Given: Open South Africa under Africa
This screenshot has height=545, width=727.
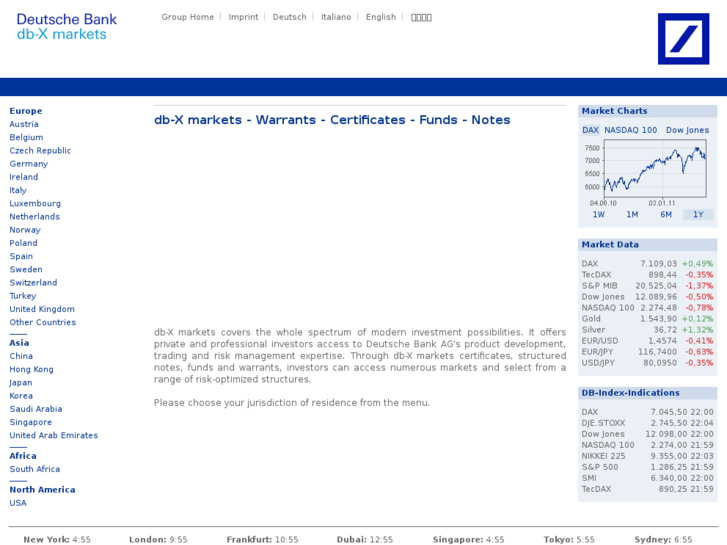Looking at the screenshot, I should [35, 469].
